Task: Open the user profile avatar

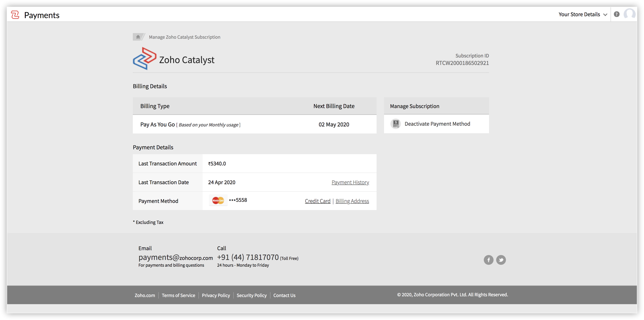Action: click(629, 14)
